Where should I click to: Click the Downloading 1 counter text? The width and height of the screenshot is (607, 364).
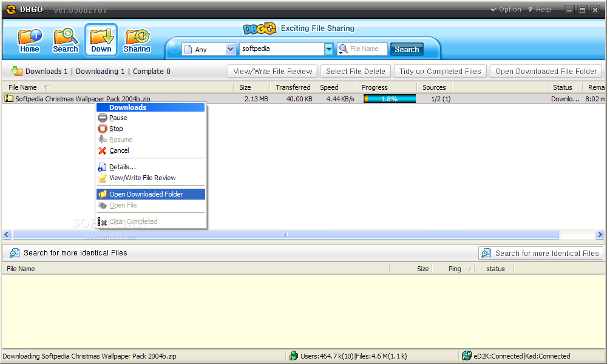[x=100, y=71]
